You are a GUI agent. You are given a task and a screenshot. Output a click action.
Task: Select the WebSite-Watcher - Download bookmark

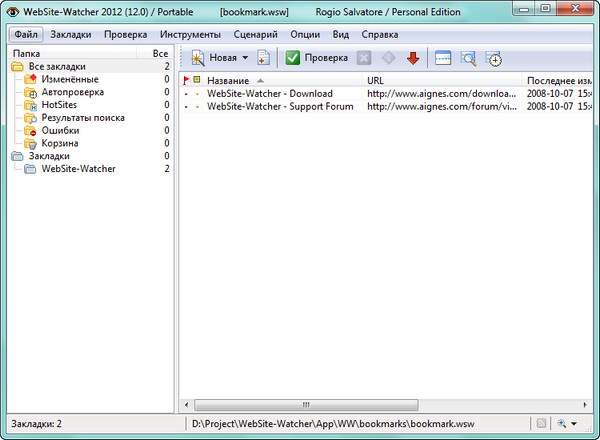270,94
